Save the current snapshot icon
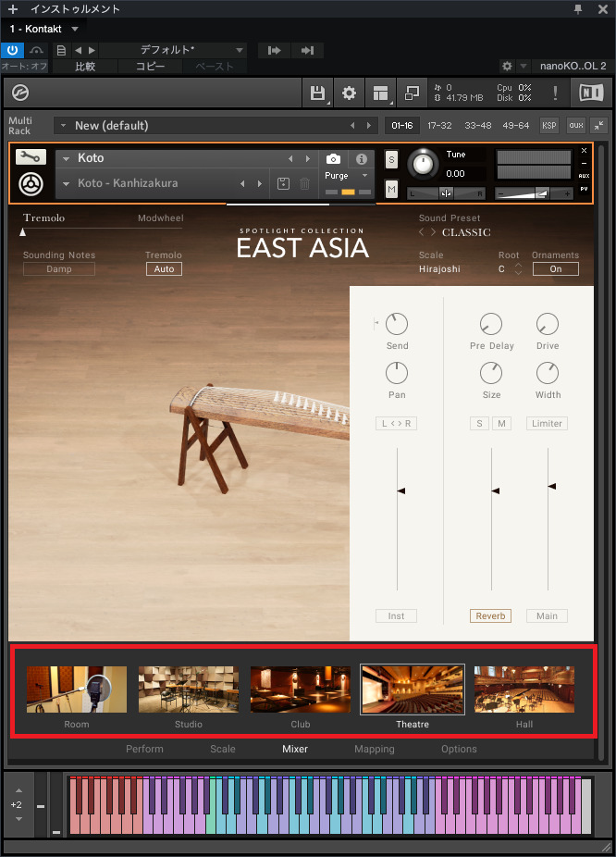The width and height of the screenshot is (616, 857). click(283, 183)
